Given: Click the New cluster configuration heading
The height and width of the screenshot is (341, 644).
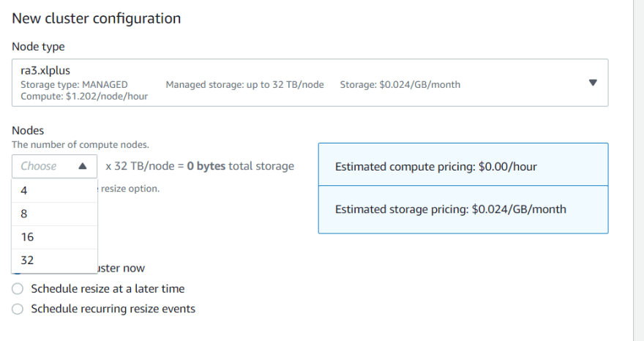Looking at the screenshot, I should 97,18.
